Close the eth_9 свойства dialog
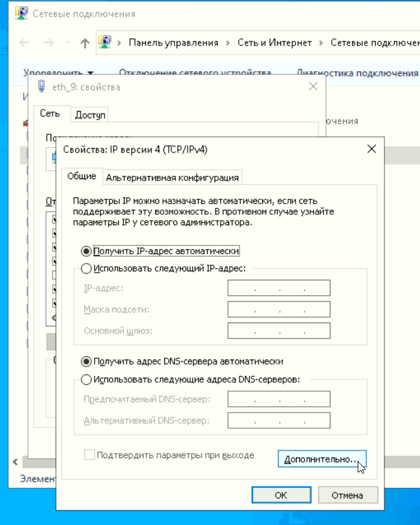This screenshot has height=525, width=420. click(x=313, y=87)
